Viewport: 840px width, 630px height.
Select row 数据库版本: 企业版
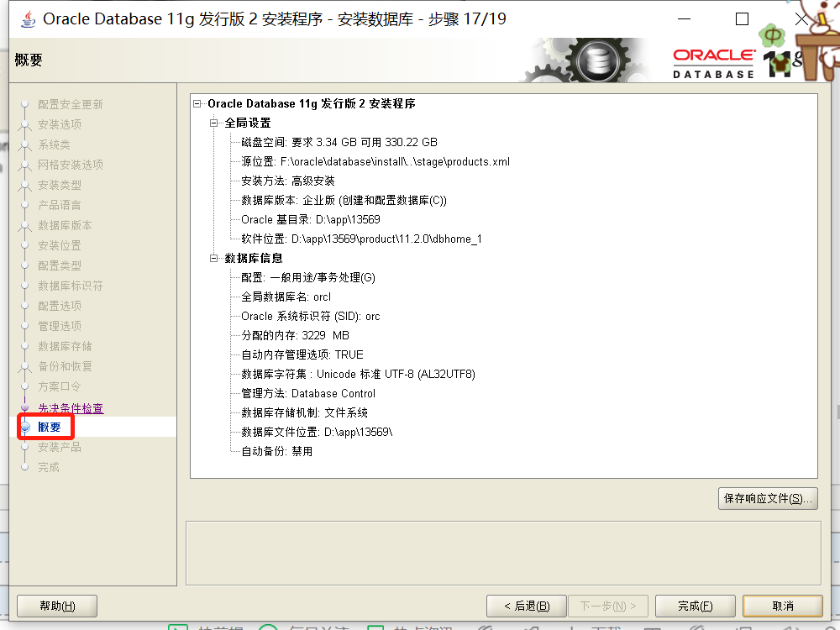(344, 201)
